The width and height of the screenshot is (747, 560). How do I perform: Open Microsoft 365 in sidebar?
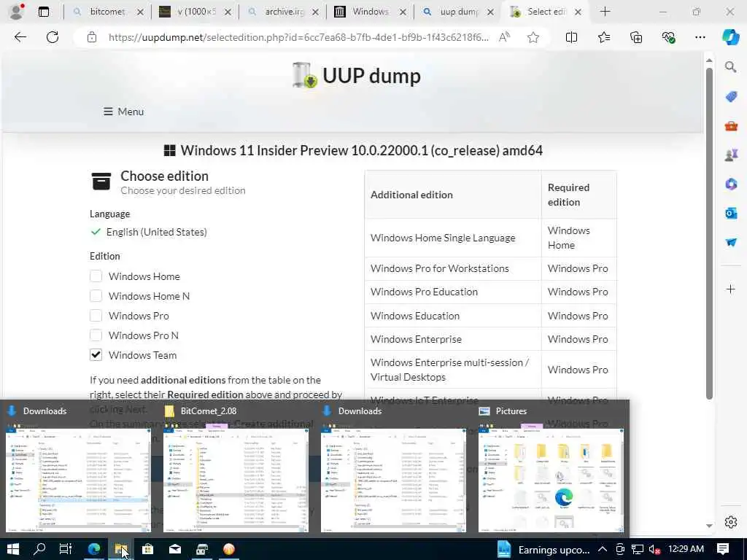[731, 184]
